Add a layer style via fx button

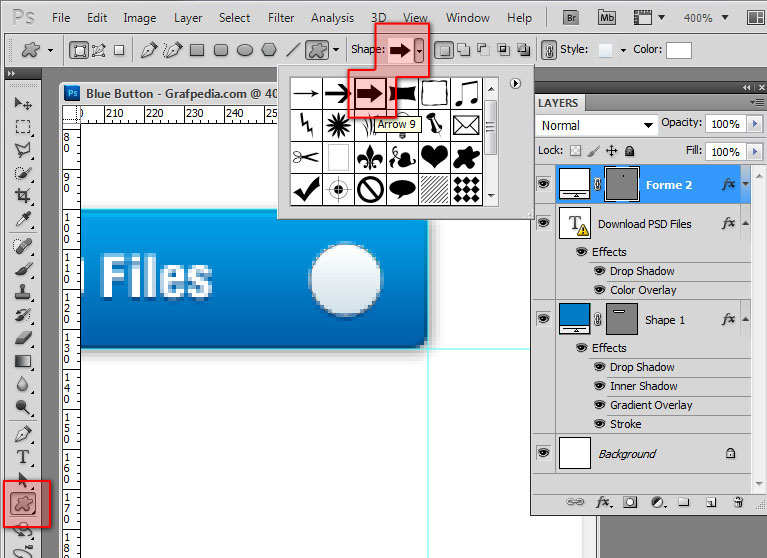[x=603, y=502]
